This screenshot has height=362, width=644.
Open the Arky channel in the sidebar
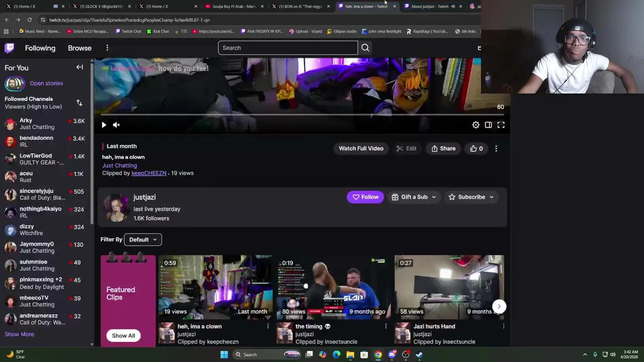click(45, 124)
